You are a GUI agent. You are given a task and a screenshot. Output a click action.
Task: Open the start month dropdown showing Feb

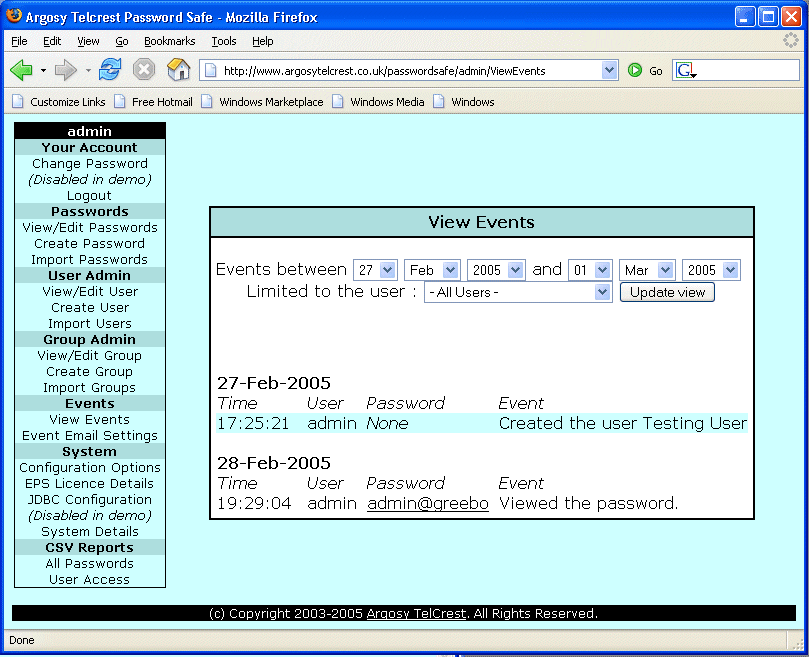(432, 270)
